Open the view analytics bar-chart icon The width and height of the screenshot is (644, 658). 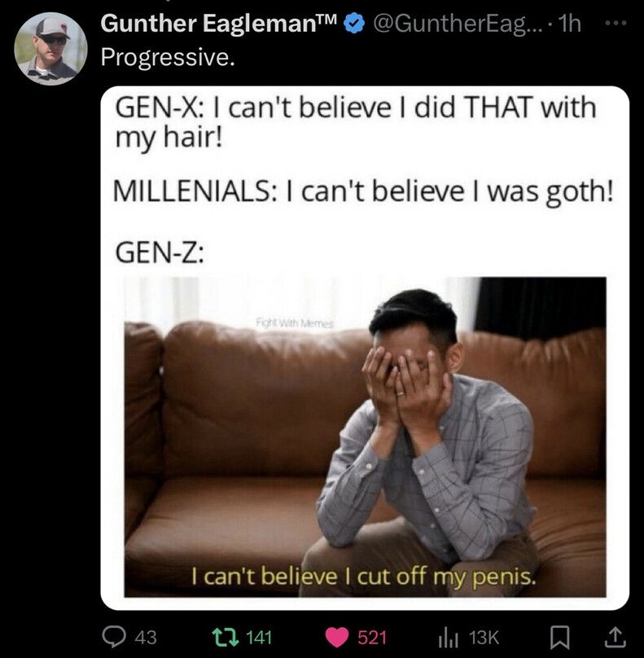pos(445,636)
